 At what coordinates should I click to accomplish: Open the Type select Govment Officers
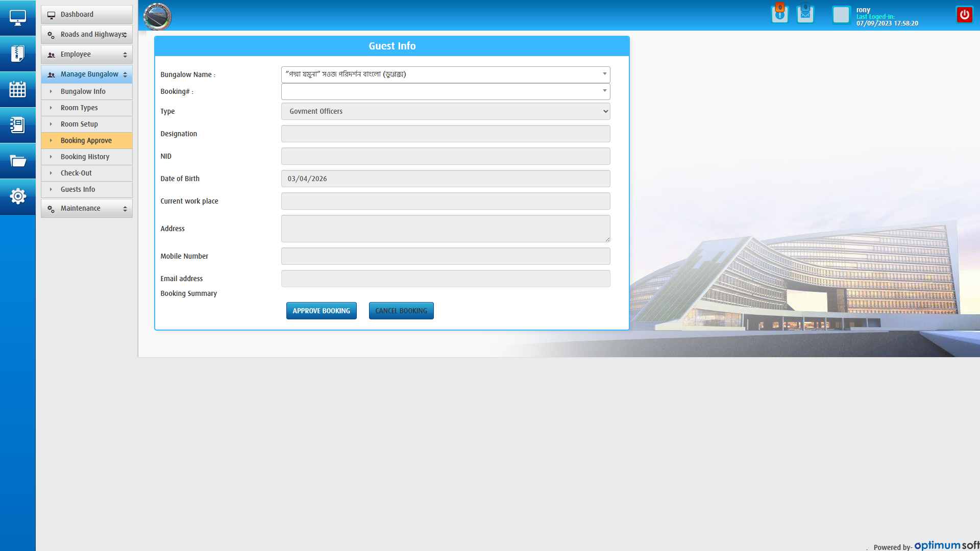tap(445, 111)
